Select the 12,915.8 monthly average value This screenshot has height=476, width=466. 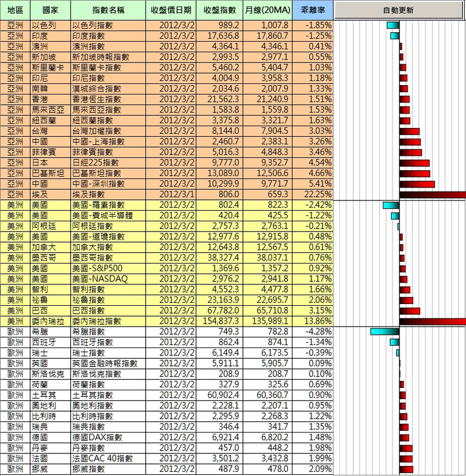pos(267,236)
